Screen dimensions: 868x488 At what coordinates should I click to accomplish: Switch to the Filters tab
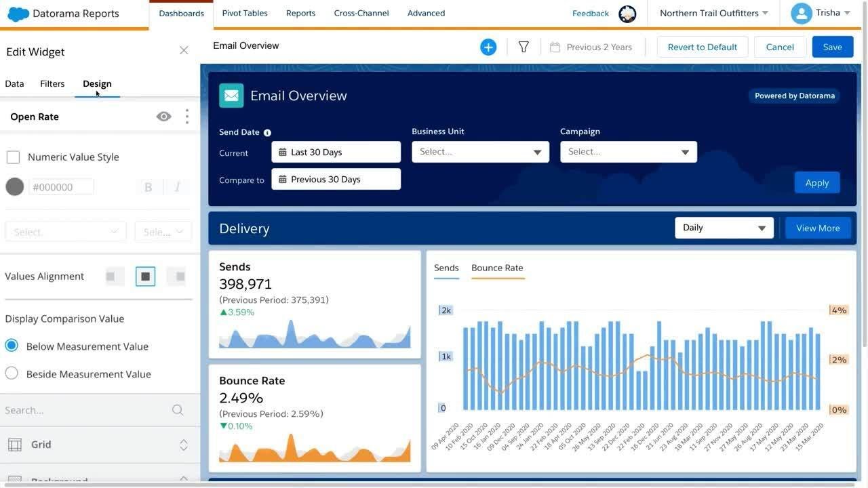click(52, 83)
